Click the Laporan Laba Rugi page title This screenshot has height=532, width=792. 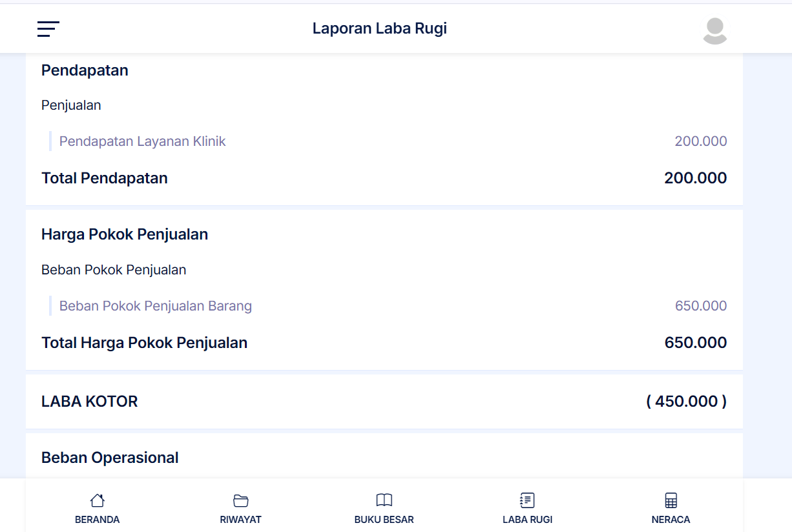coord(380,28)
